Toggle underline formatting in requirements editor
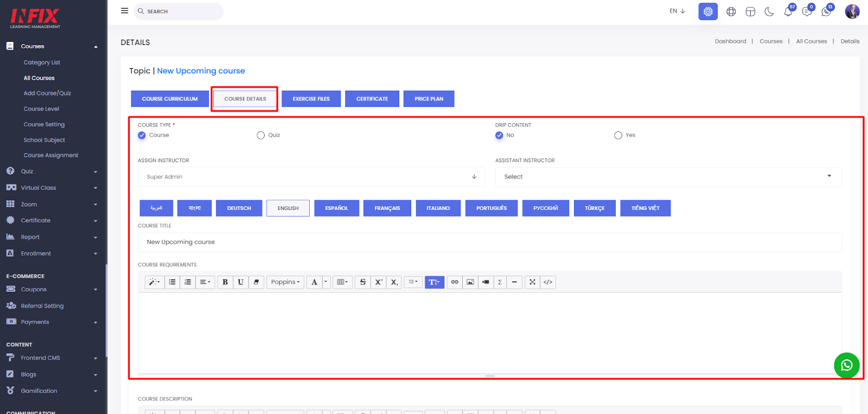The width and height of the screenshot is (868, 414). (x=241, y=282)
